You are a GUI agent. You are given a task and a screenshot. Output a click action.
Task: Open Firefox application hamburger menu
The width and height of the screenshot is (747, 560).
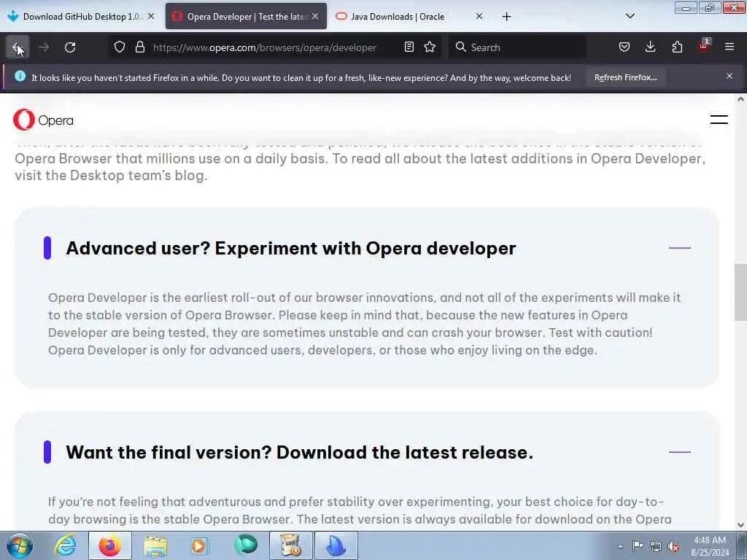coord(729,47)
